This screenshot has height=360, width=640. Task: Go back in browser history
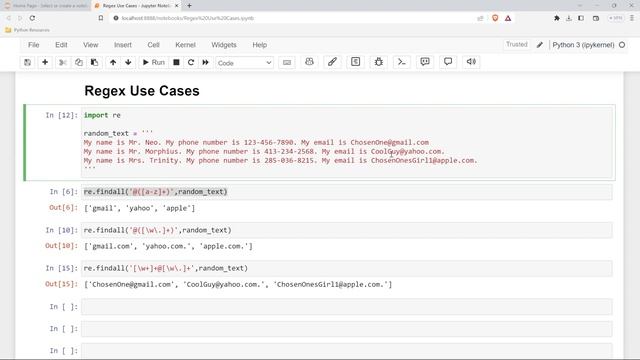(9, 18)
